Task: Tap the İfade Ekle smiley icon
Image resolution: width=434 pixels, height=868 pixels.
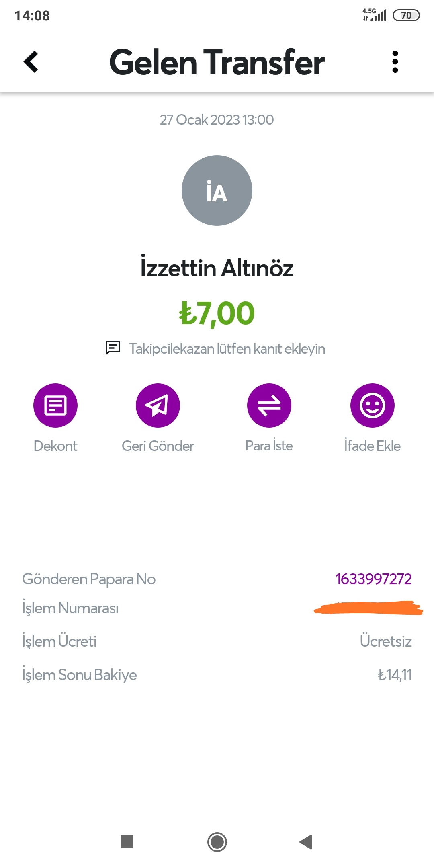Action: pos(372,405)
